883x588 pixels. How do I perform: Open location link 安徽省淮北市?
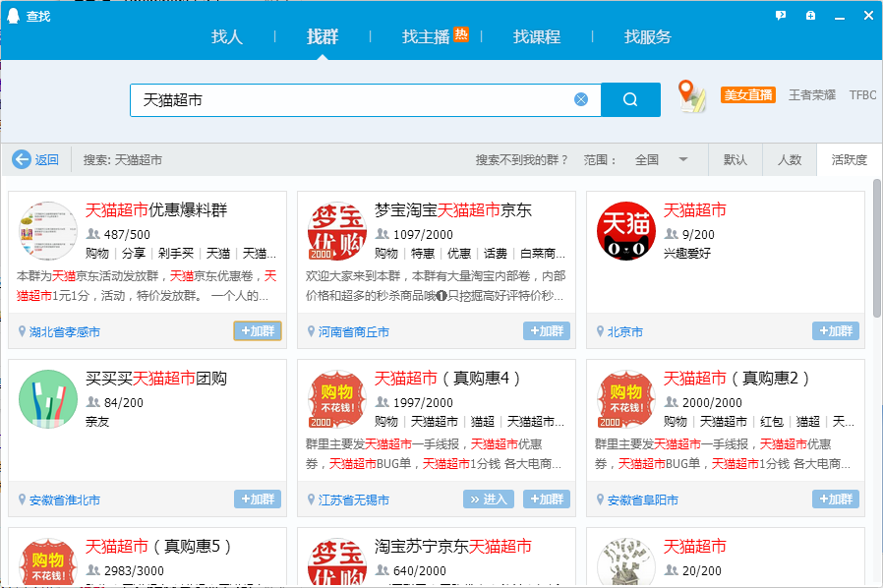65,500
